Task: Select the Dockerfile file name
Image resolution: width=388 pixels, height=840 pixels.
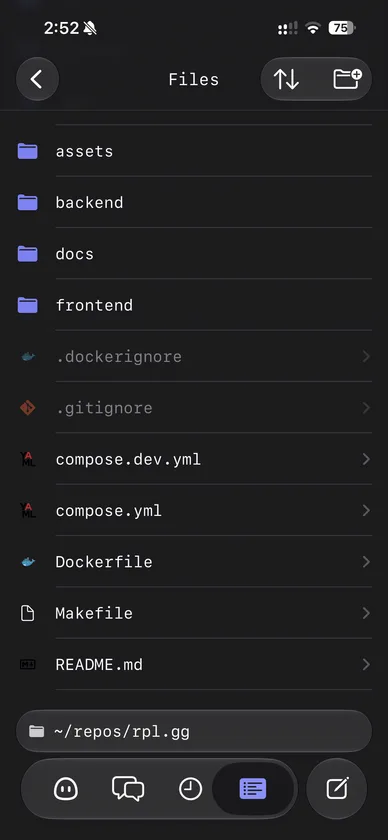Action: coord(104,562)
